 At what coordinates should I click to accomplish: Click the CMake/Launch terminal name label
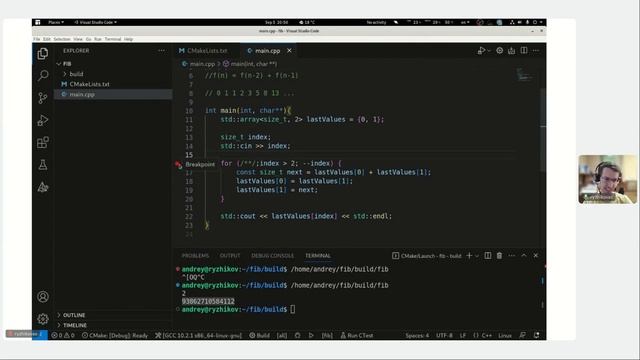[431, 256]
